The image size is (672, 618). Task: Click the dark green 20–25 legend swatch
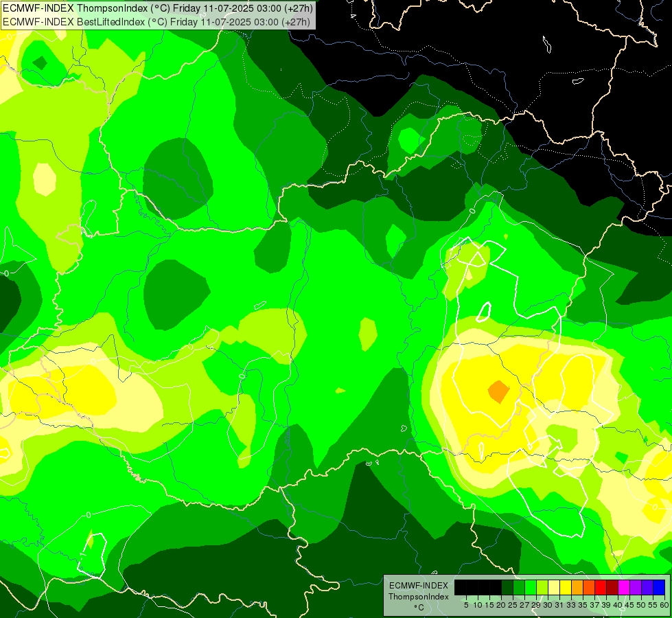(x=507, y=587)
